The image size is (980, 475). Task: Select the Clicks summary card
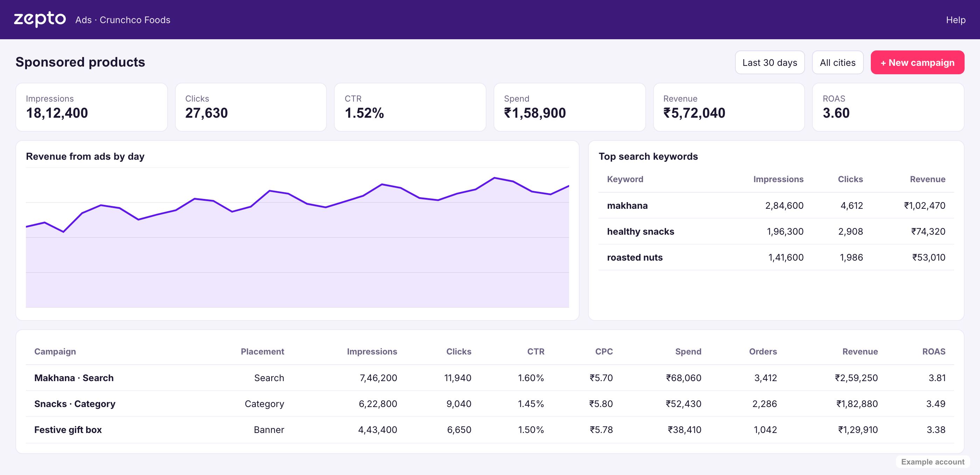(x=251, y=107)
